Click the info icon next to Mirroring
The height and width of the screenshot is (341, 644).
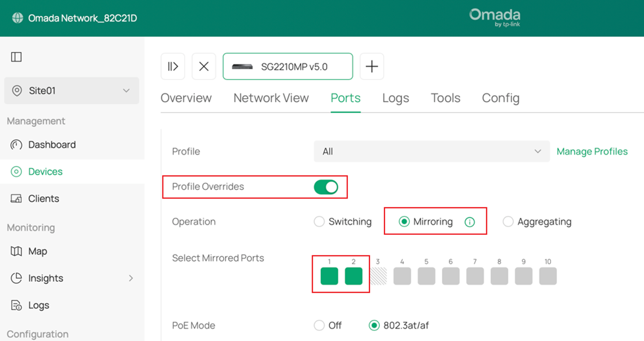[x=469, y=222]
